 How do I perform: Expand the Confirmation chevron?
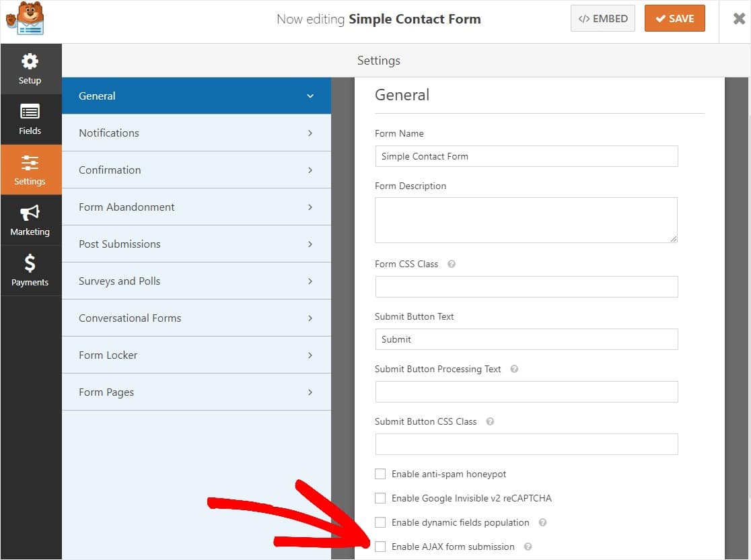[310, 170]
